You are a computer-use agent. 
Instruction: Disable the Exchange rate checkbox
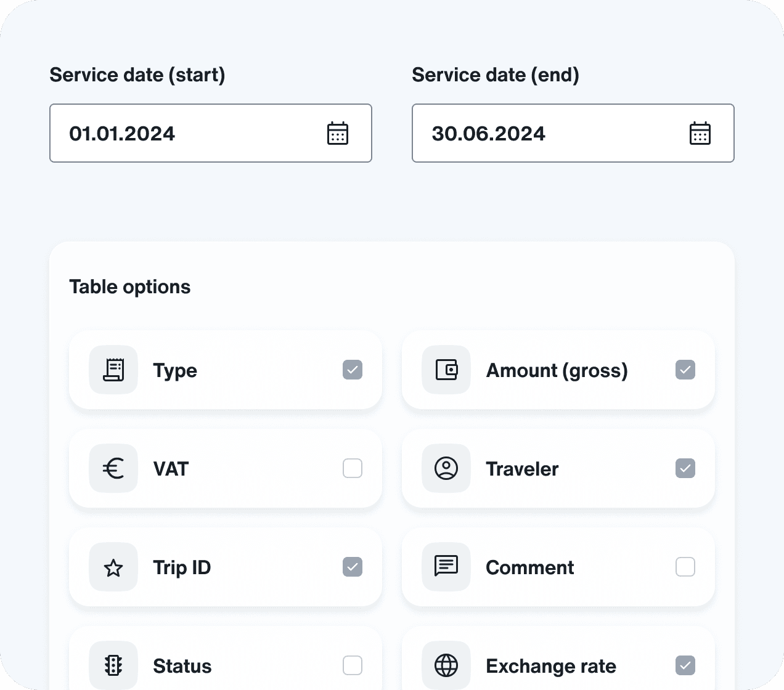pyautogui.click(x=685, y=665)
